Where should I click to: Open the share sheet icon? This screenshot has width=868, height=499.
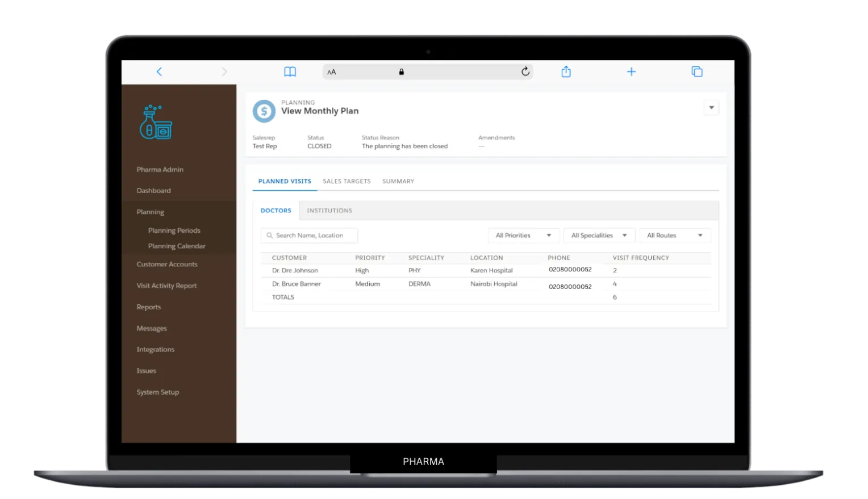566,72
